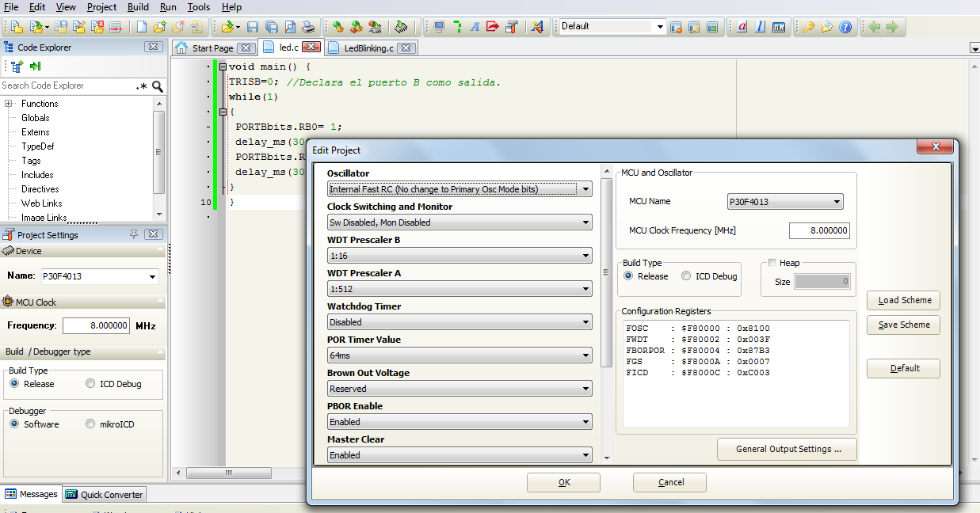
Task: Click the green forward-arrow icon
Action: (x=893, y=27)
